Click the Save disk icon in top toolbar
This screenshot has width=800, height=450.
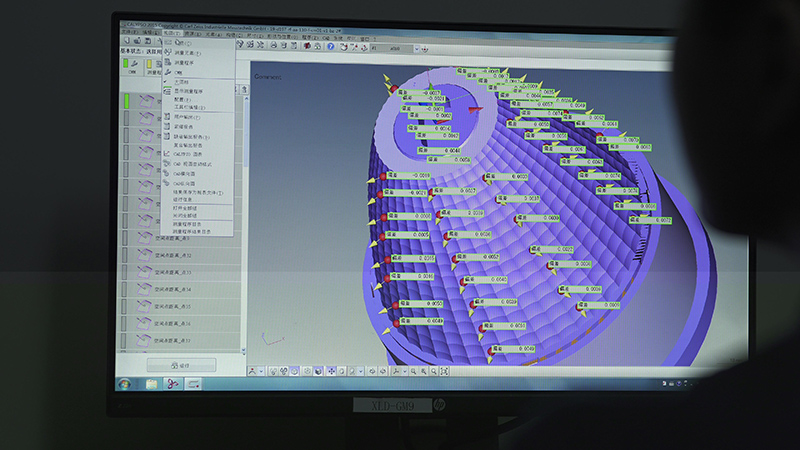pos(147,41)
